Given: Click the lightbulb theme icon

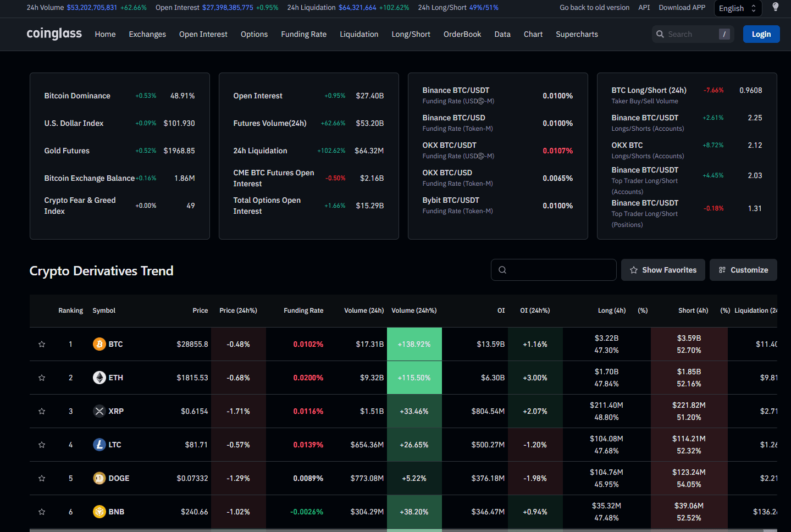Looking at the screenshot, I should [776, 7].
